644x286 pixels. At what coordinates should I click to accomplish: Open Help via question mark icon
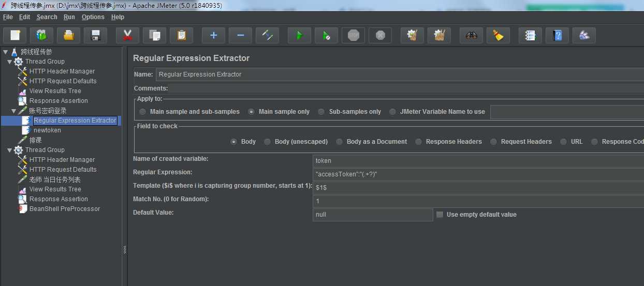(557, 35)
